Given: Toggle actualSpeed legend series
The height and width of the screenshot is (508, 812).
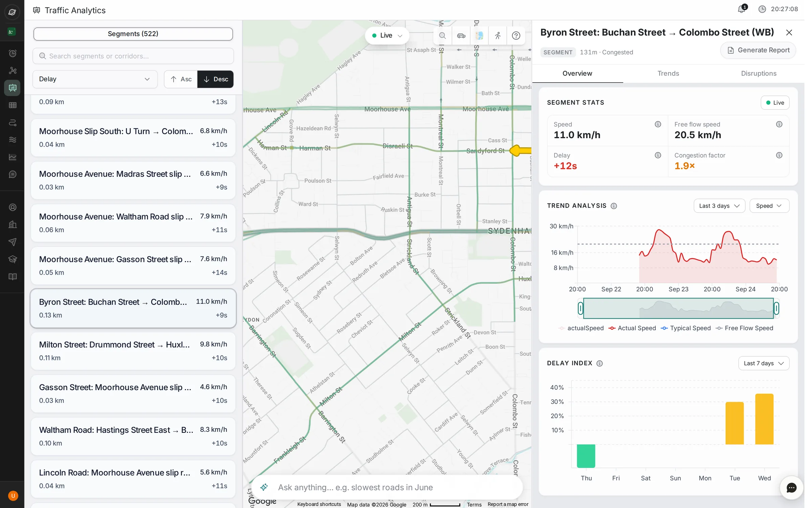Looking at the screenshot, I should point(581,328).
